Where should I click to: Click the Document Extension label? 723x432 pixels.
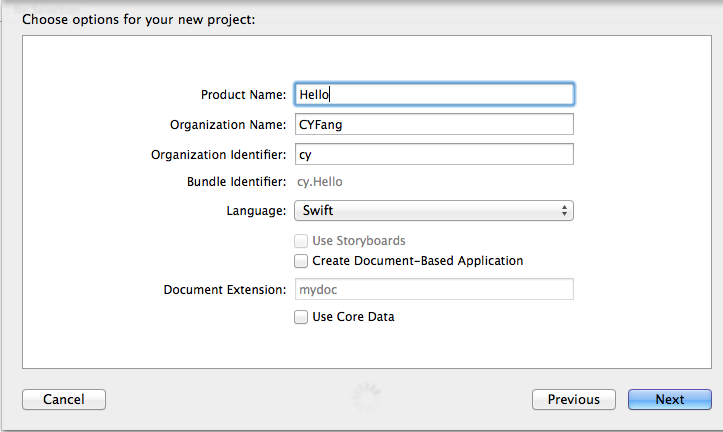coord(225,290)
